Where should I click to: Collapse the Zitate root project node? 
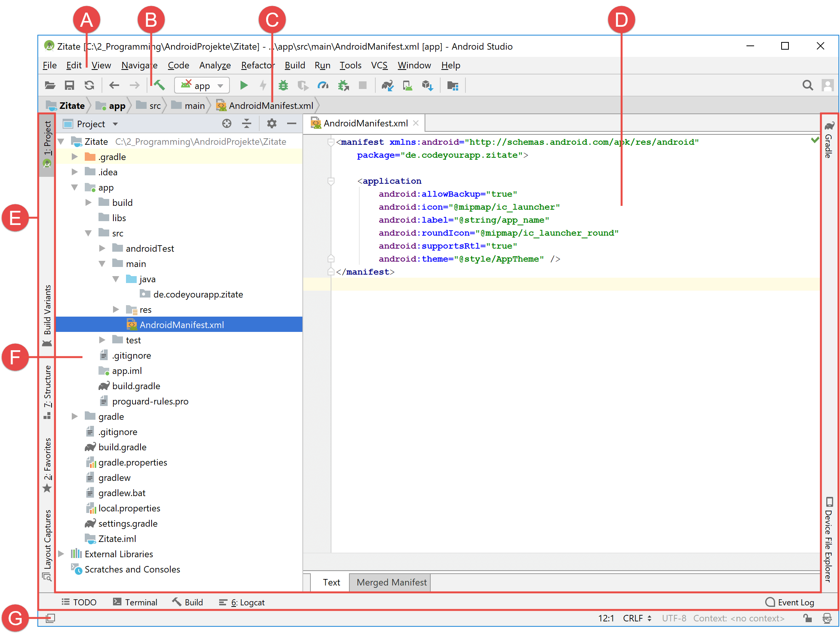point(61,142)
